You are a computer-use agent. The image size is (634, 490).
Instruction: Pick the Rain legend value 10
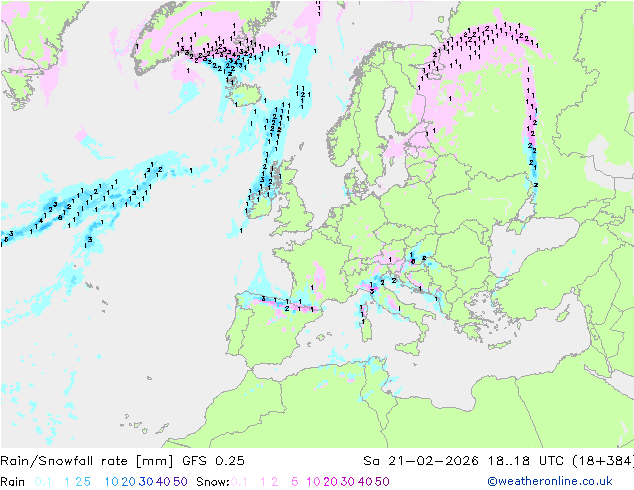(112, 482)
